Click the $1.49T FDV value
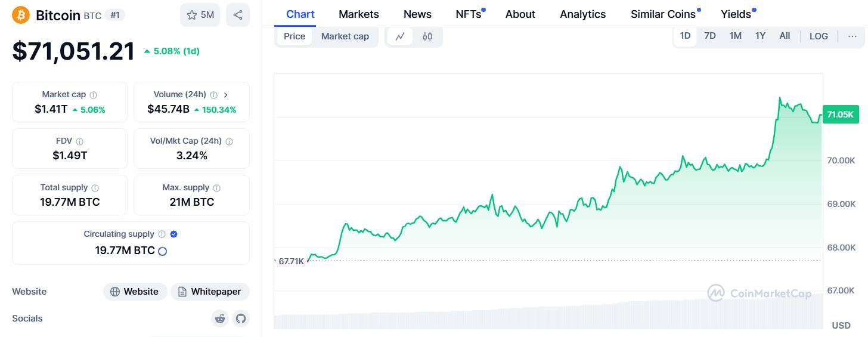 (x=70, y=156)
